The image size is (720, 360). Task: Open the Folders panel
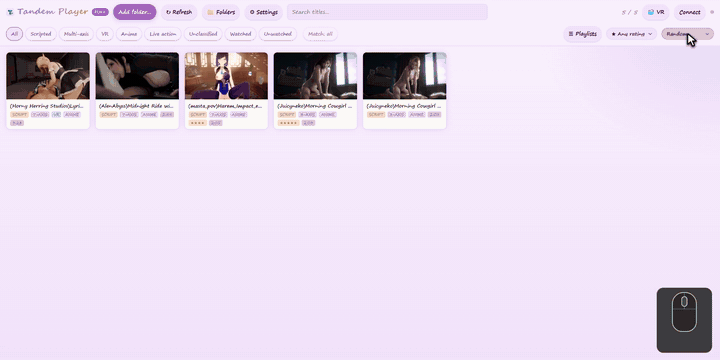[x=221, y=12]
